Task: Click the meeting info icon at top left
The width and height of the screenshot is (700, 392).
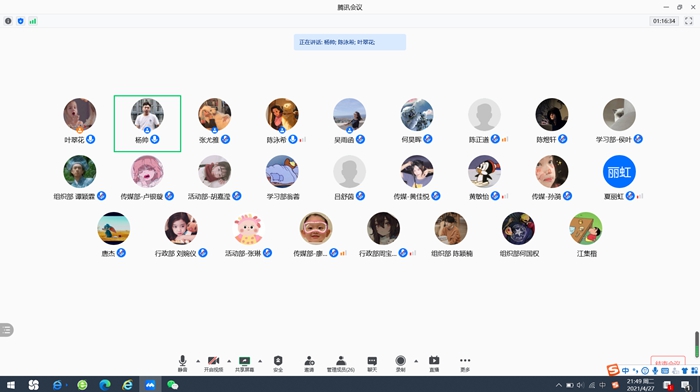Action: tap(8, 21)
